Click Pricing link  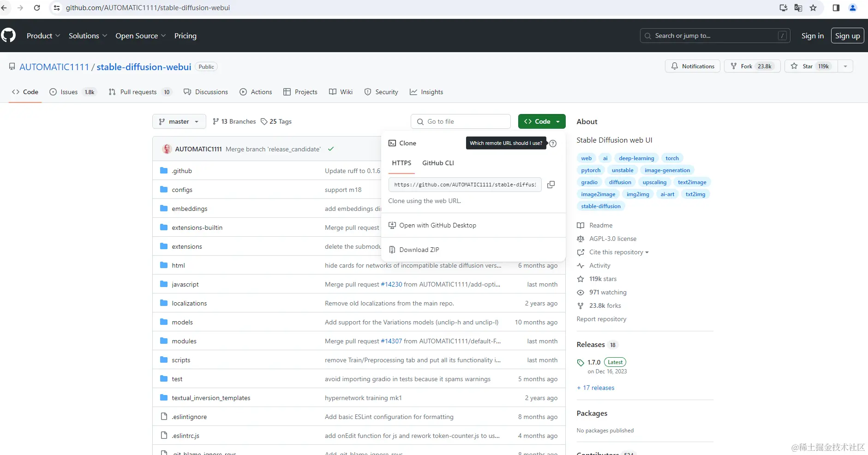pos(186,36)
